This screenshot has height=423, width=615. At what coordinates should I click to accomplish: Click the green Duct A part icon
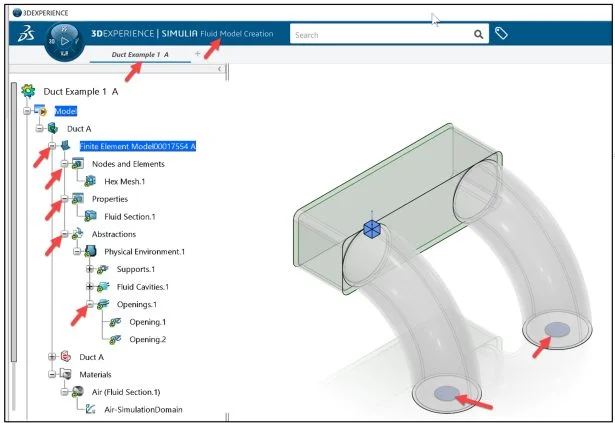coord(53,128)
